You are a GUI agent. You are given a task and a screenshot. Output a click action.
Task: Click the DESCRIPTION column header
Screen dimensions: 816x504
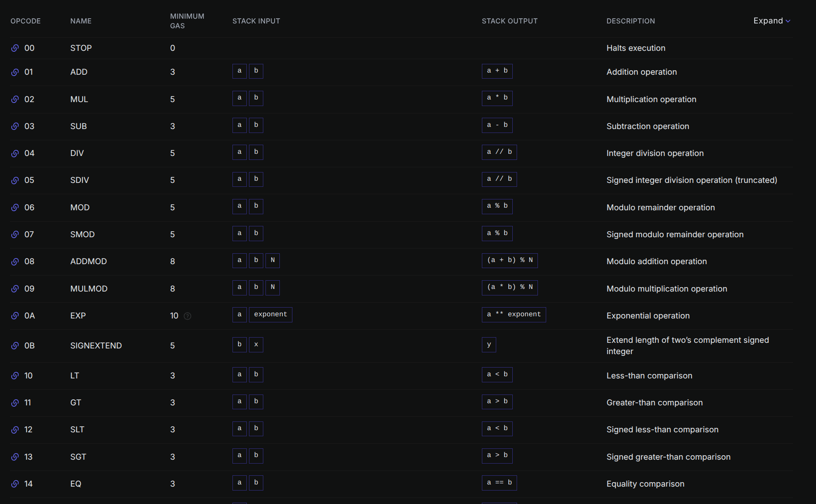(x=631, y=21)
